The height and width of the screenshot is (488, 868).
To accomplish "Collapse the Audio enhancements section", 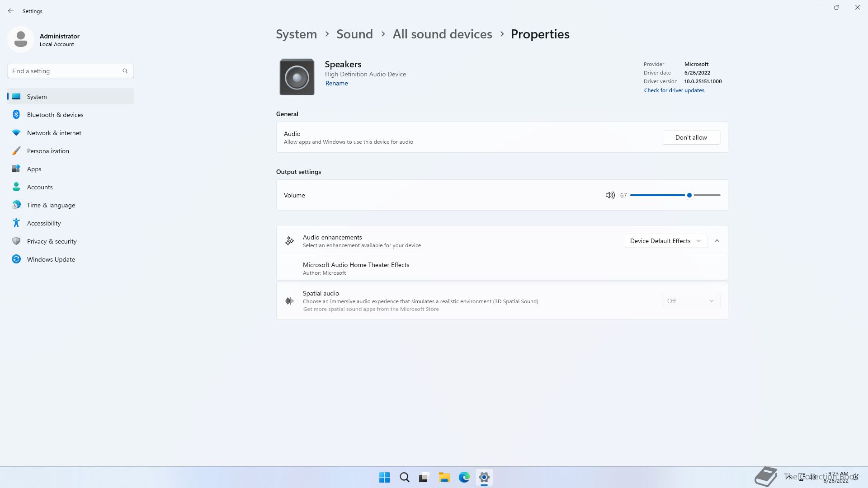I will tap(717, 241).
